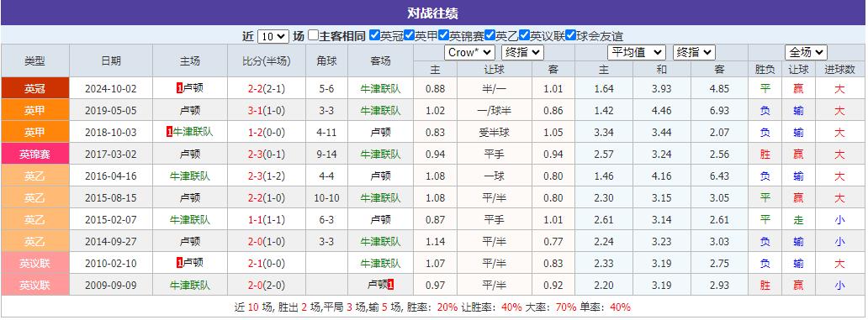868x320 pixels.
Task: Click the goals result 小 in 2014-09-27 row
Action: pyautogui.click(x=839, y=242)
